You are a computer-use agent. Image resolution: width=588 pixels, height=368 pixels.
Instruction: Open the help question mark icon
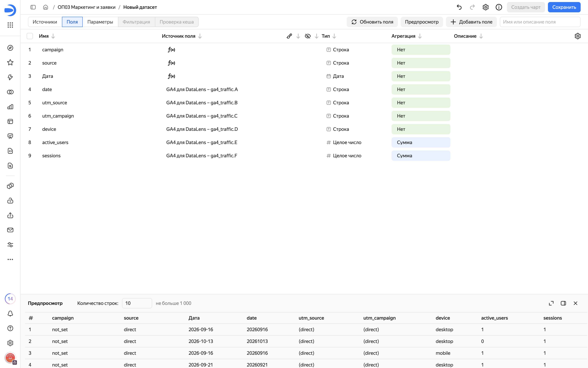pos(10,328)
